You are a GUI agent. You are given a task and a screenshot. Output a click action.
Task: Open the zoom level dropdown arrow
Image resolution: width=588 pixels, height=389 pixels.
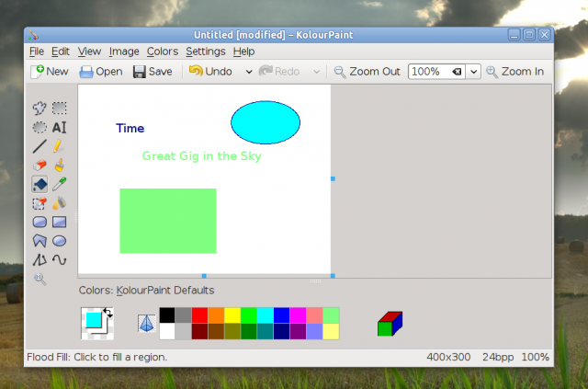473,72
